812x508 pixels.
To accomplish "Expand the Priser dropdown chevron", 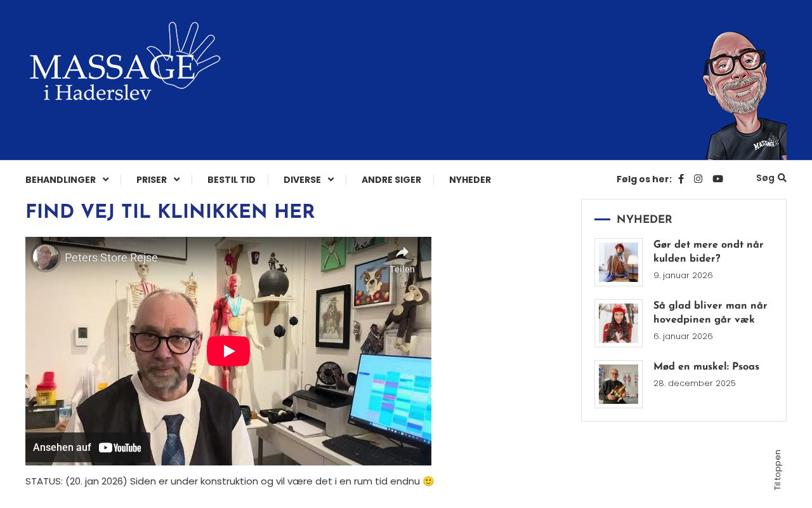I will 176,180.
